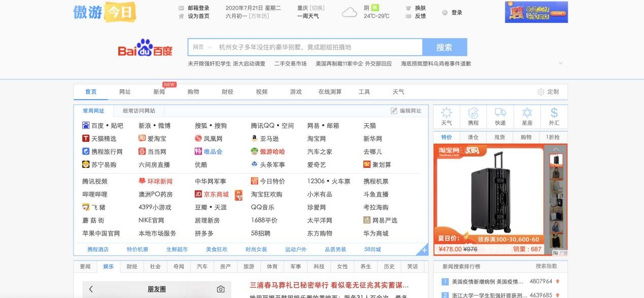Click the 傲游今日 site logo
The image size is (644, 298).
coord(105,12)
